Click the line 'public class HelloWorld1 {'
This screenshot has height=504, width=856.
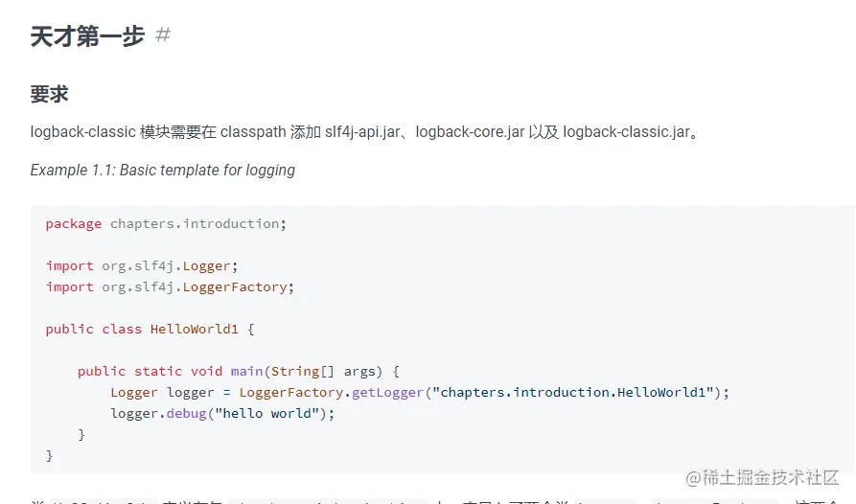[x=150, y=329]
